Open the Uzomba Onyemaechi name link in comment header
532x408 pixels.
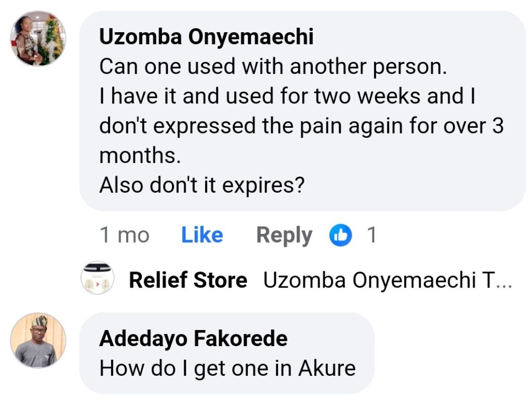tap(206, 37)
